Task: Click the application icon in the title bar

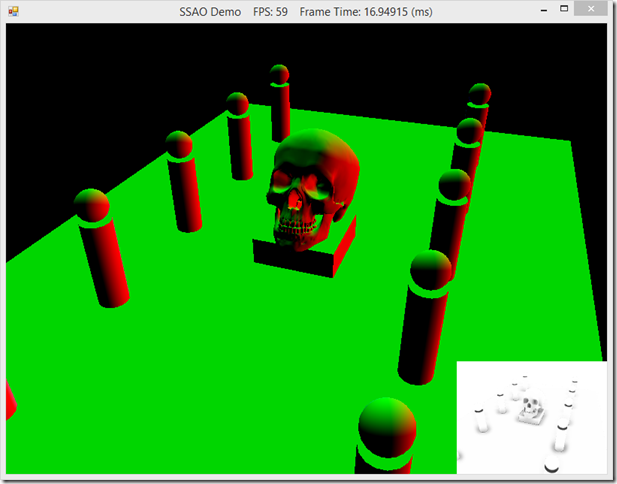Action: [12, 11]
